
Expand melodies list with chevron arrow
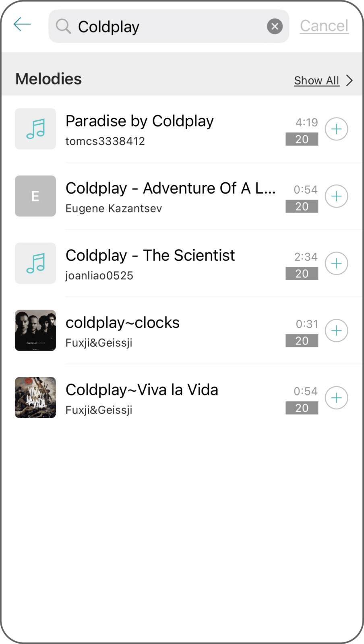coord(350,80)
